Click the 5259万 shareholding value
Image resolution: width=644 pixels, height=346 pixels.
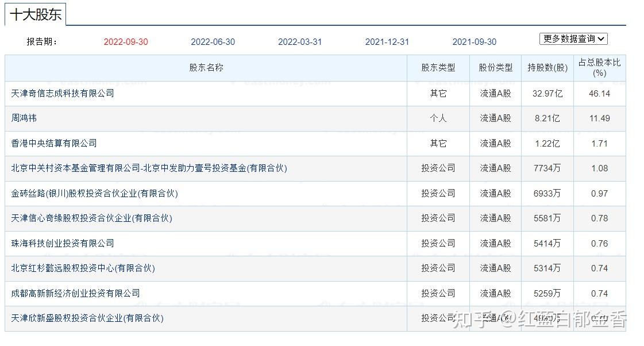547,293
